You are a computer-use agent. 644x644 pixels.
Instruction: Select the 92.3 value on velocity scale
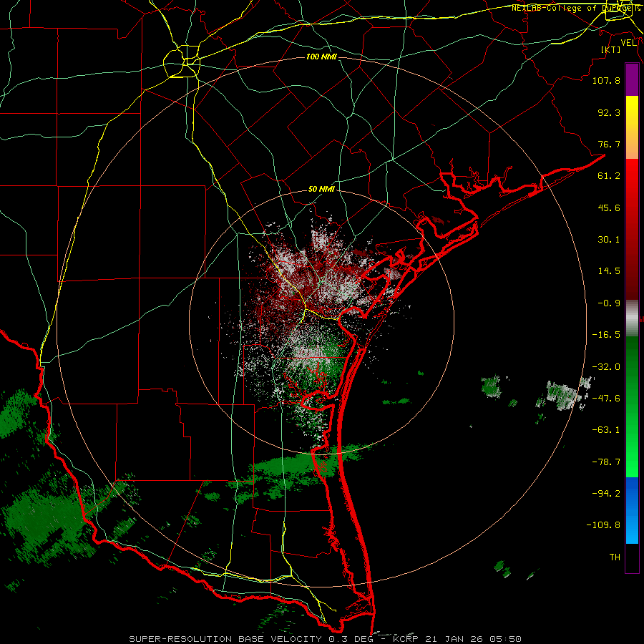tap(609, 112)
